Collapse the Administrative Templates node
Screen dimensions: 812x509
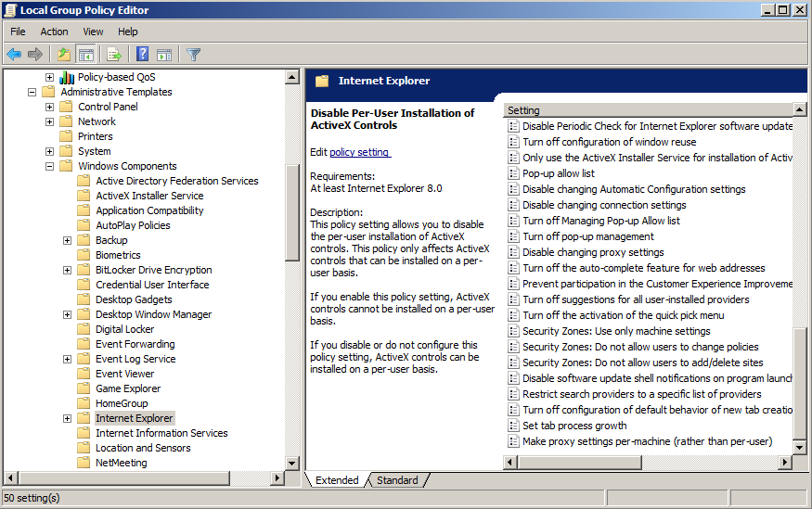coord(32,92)
